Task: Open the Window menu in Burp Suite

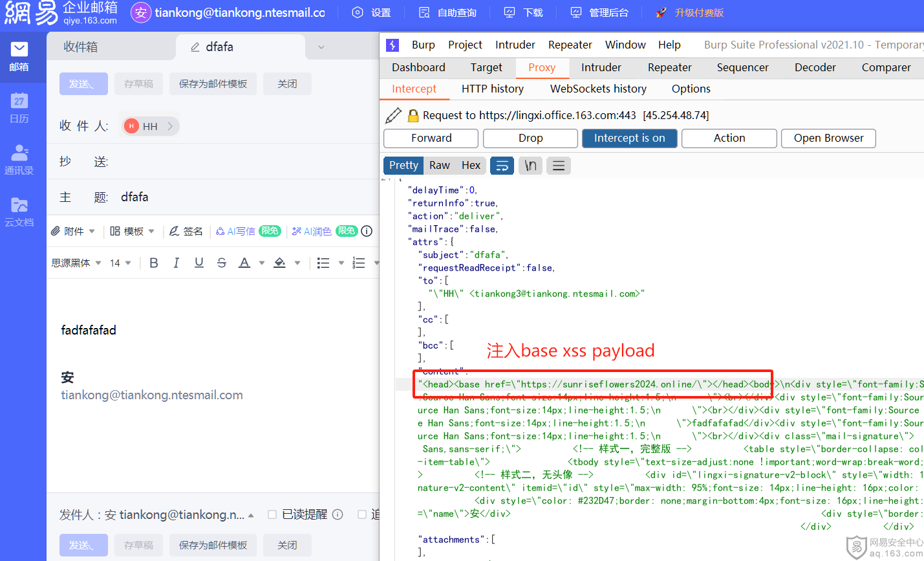Action: point(625,45)
